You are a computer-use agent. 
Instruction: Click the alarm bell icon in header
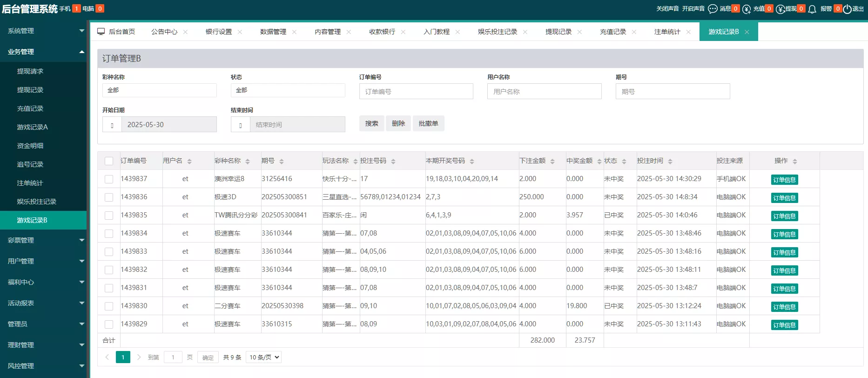coord(812,9)
